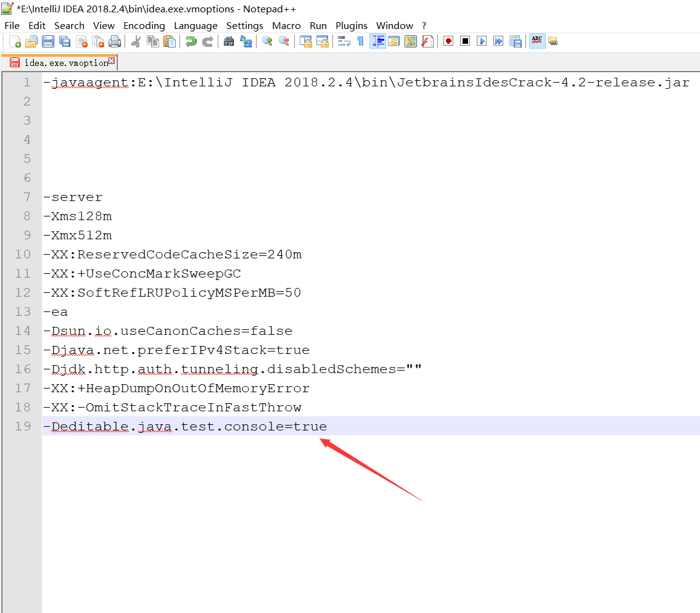Click the +UseConcMarkSweepGC line
Image resolution: width=700 pixels, height=613 pixels.
point(142,274)
